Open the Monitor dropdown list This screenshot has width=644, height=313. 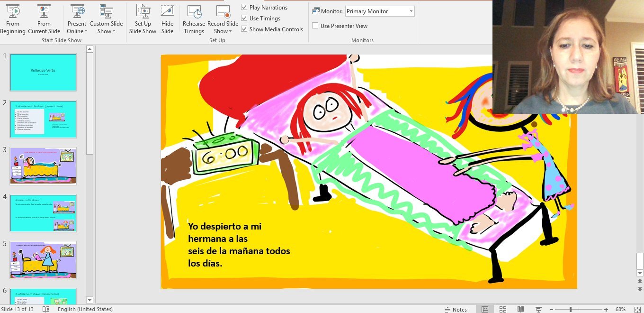tap(410, 11)
